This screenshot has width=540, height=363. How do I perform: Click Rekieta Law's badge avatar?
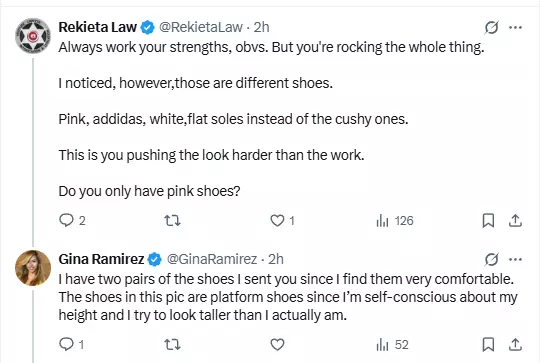(33, 36)
